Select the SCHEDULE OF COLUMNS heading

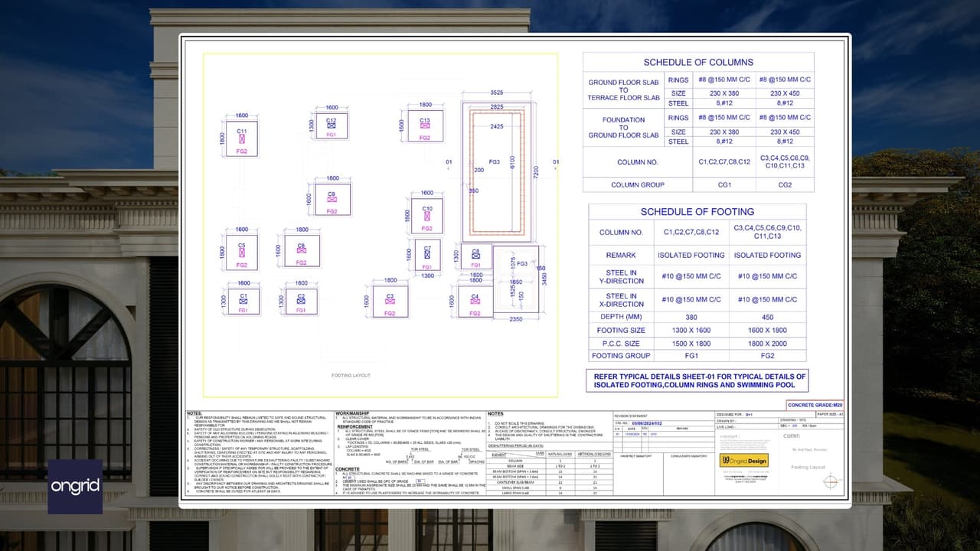click(698, 62)
